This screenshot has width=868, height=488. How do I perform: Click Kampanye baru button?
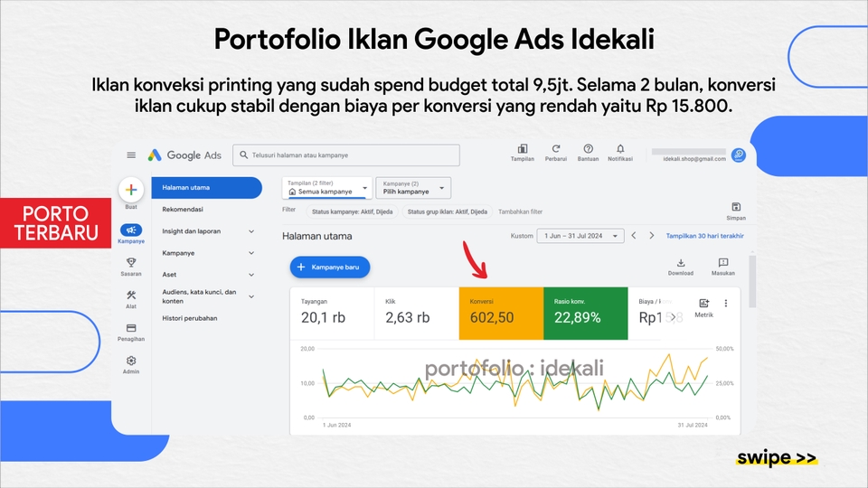click(x=330, y=267)
